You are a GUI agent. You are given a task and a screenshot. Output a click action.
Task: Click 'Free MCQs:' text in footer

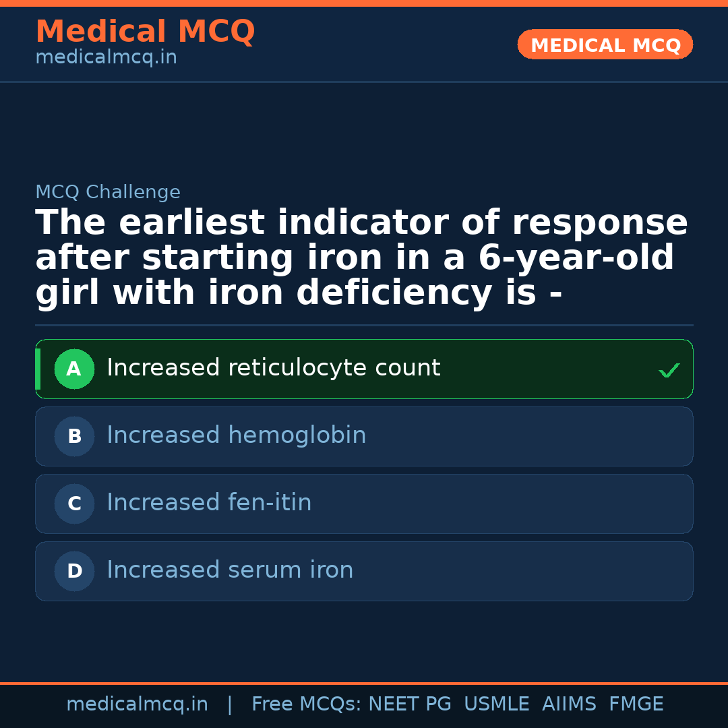tap(307, 704)
